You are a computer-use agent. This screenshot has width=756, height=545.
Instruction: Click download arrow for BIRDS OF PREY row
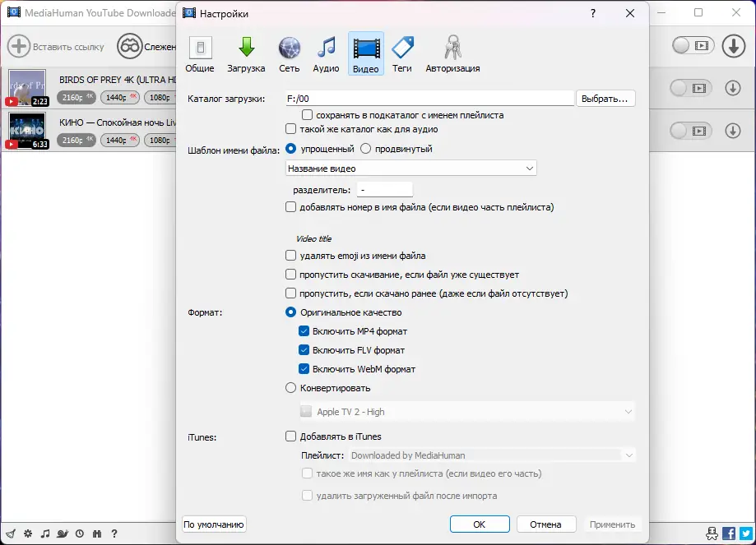732,88
